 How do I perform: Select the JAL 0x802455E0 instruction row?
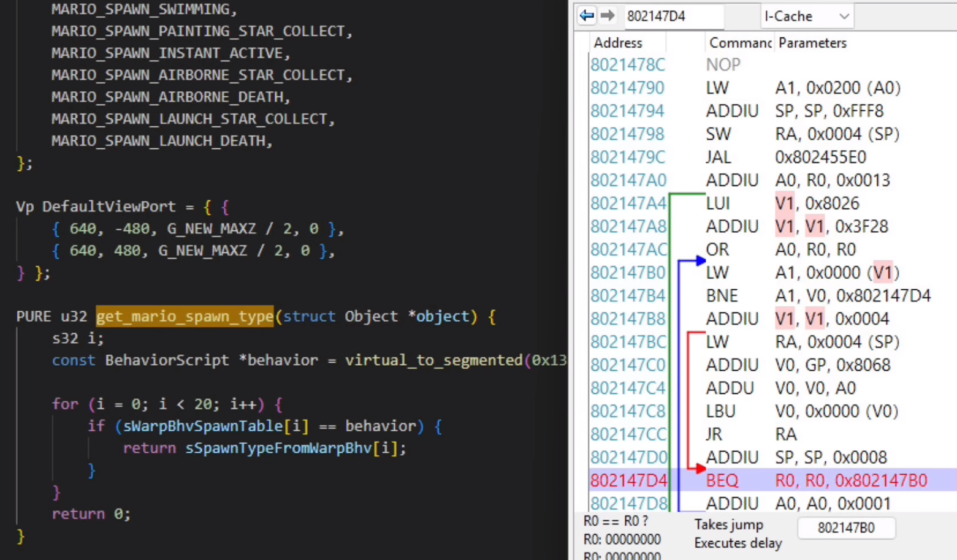(x=815, y=157)
